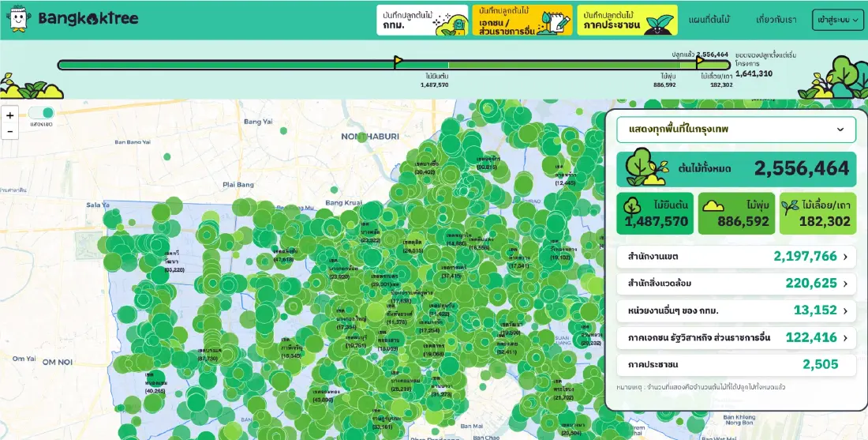Click the ต้นไม้ทั้งหมด 2,556,464 total card
The image size is (868, 440).
point(736,168)
